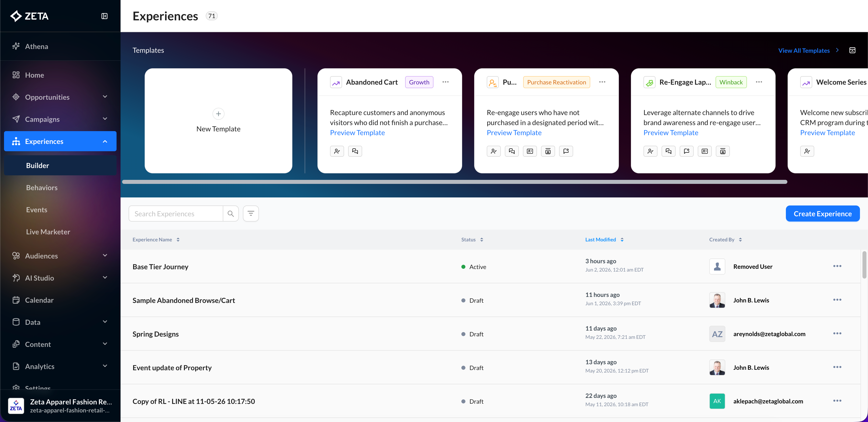Click Re-Engage Lapsed's last channel icon
The height and width of the screenshot is (422, 868).
[x=723, y=151]
